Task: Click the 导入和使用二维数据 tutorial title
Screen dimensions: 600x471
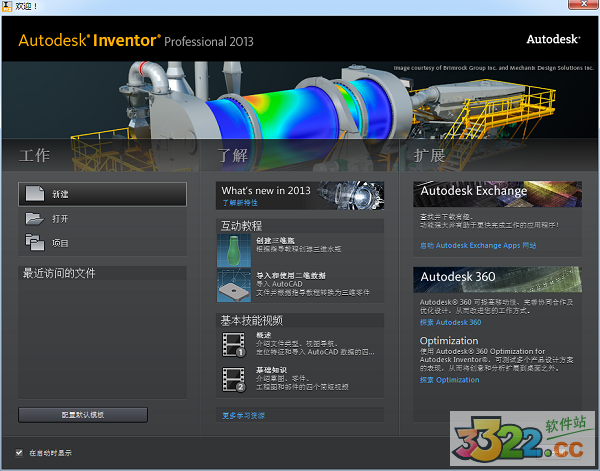Action: point(291,275)
